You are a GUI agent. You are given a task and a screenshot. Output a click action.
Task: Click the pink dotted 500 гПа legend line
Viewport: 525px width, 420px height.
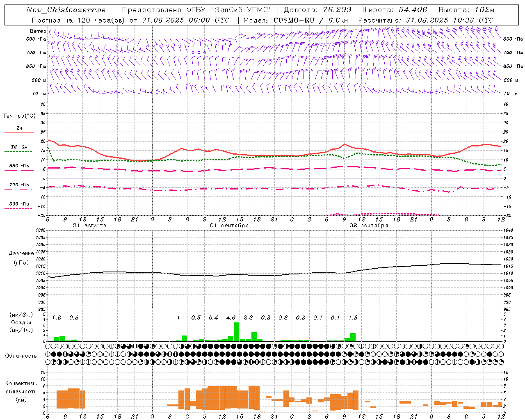pos(18,208)
